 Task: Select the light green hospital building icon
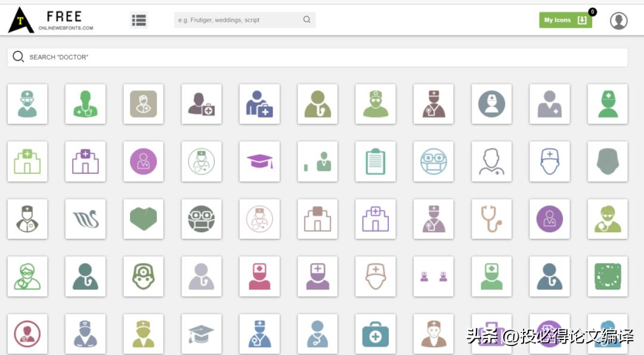[27, 161]
